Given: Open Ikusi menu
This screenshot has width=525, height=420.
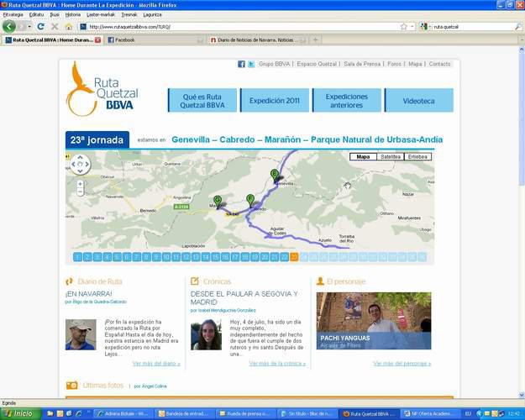Looking at the screenshot, I should tap(55, 15).
